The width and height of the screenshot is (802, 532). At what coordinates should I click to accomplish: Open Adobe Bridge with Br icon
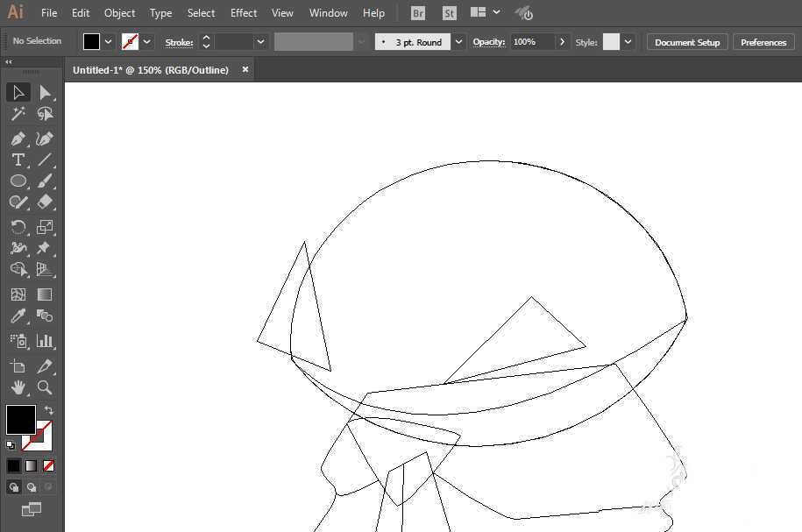point(418,13)
